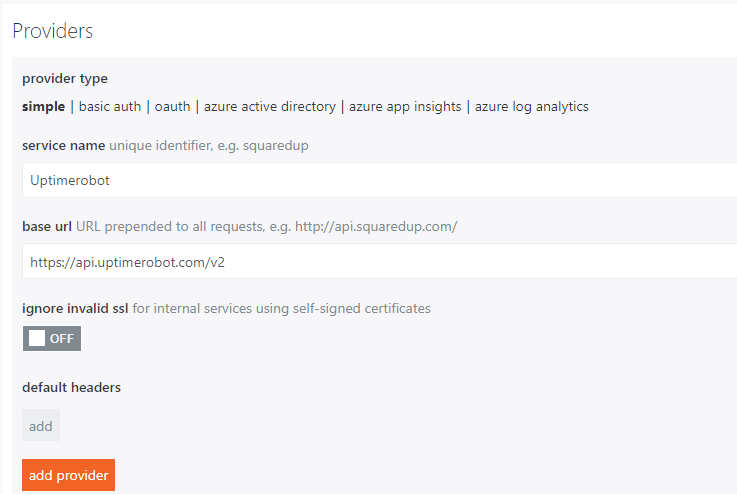The image size is (737, 494).
Task: Click the base url input with api.uptimerobot.com
Action: tap(379, 262)
